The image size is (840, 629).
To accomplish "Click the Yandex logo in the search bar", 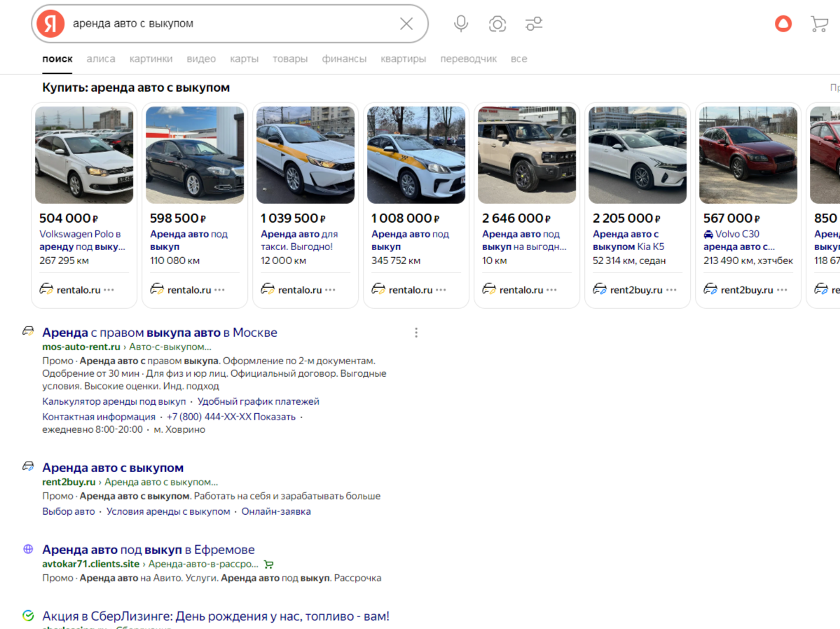I will point(50,24).
